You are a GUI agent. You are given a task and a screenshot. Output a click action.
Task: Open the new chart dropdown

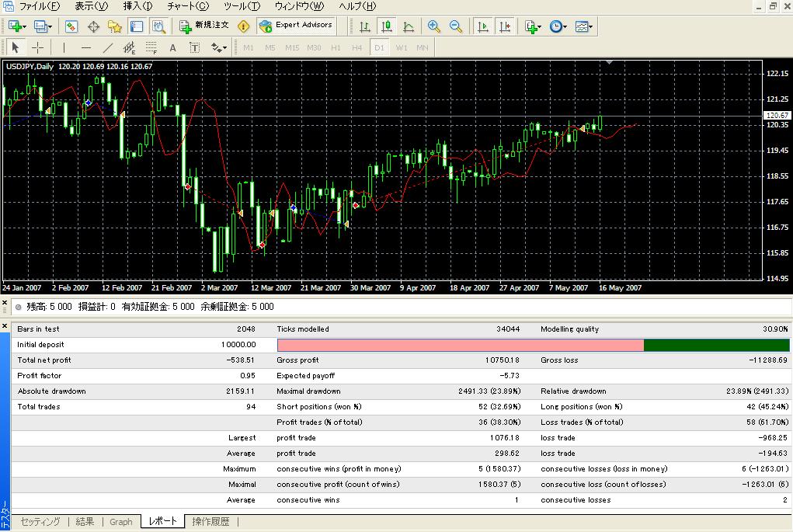[x=16, y=26]
